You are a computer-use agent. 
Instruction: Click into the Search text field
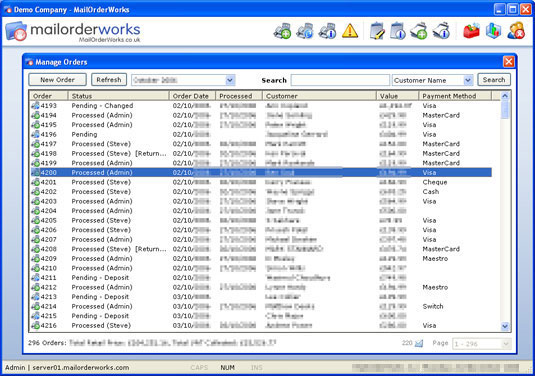(x=340, y=80)
